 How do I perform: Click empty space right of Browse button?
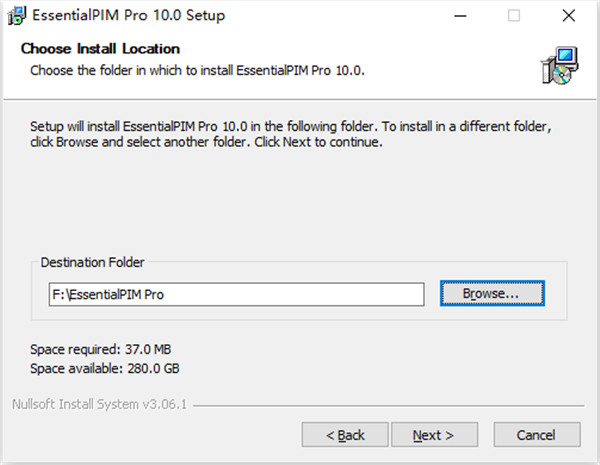tap(556, 294)
